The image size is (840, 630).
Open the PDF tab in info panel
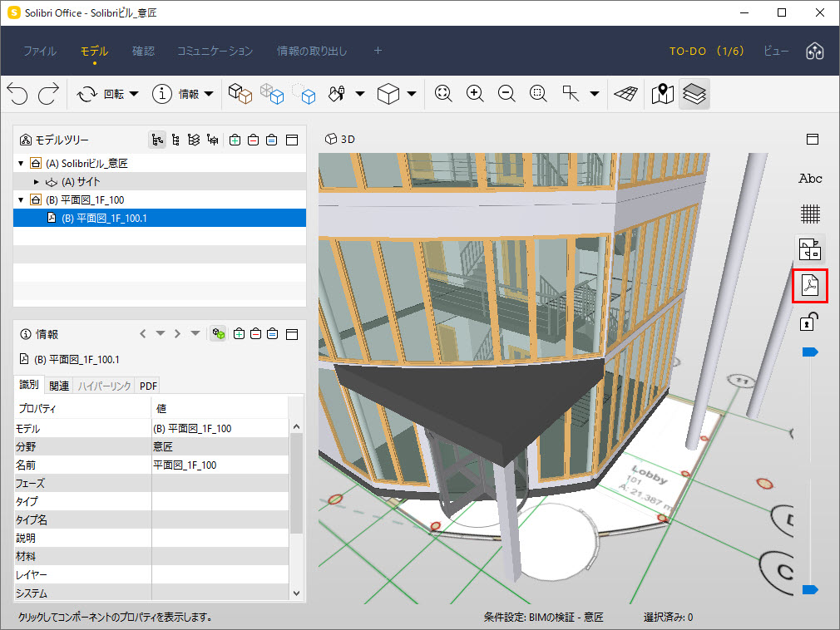(148, 386)
